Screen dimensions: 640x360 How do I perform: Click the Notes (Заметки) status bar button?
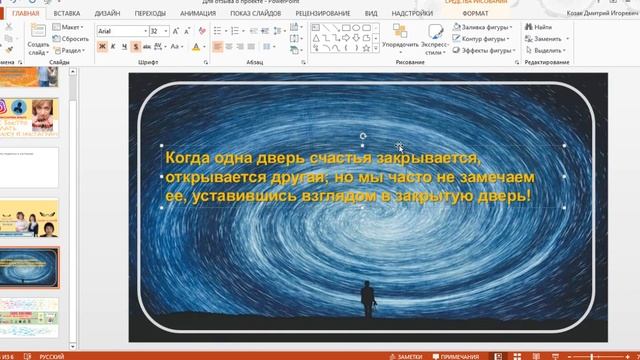406,357
